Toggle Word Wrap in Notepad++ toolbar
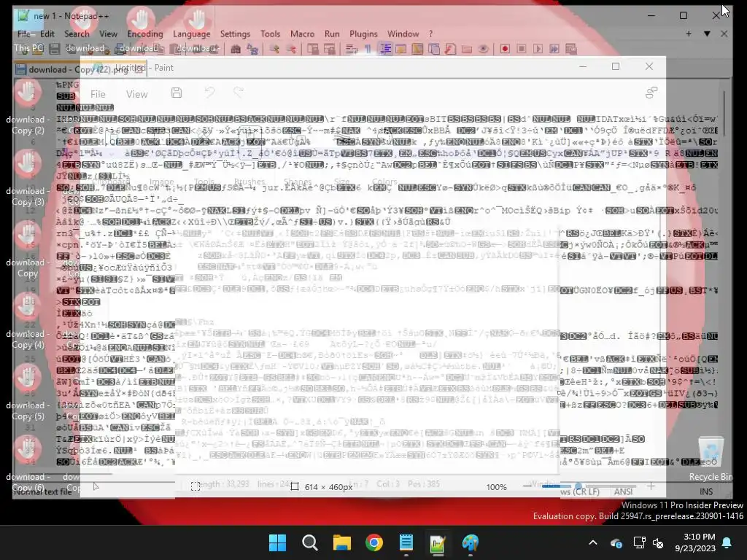This screenshot has height=560, width=747. click(352, 49)
